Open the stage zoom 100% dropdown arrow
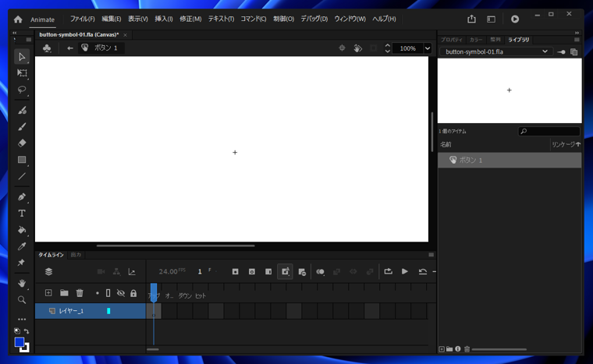Image resolution: width=593 pixels, height=364 pixels. coord(428,48)
